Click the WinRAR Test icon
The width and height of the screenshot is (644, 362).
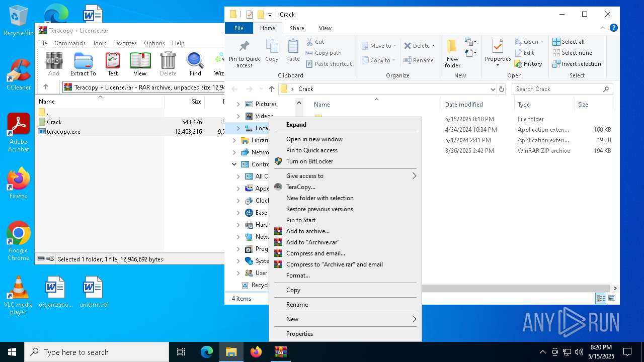(x=113, y=64)
